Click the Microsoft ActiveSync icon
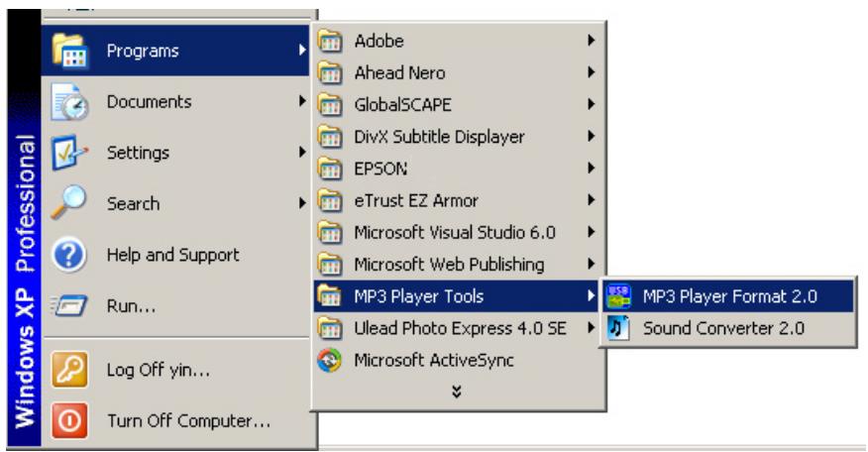This screenshot has height=452, width=868. [330, 361]
